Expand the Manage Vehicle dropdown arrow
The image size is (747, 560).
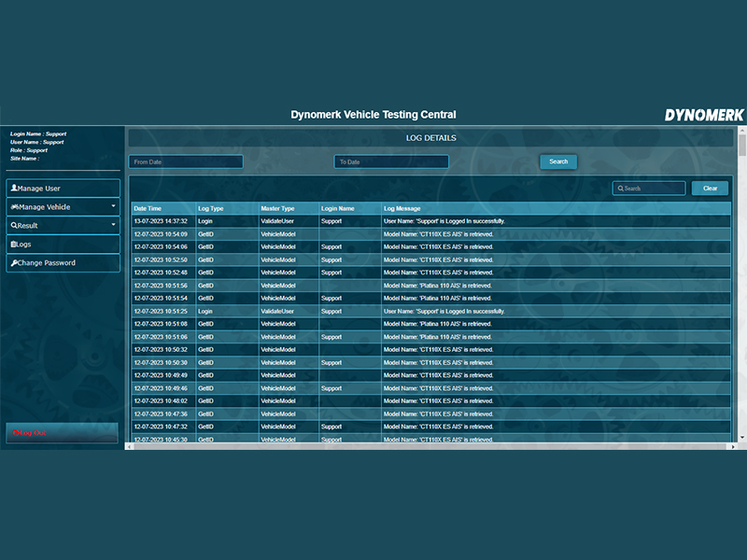click(x=113, y=207)
